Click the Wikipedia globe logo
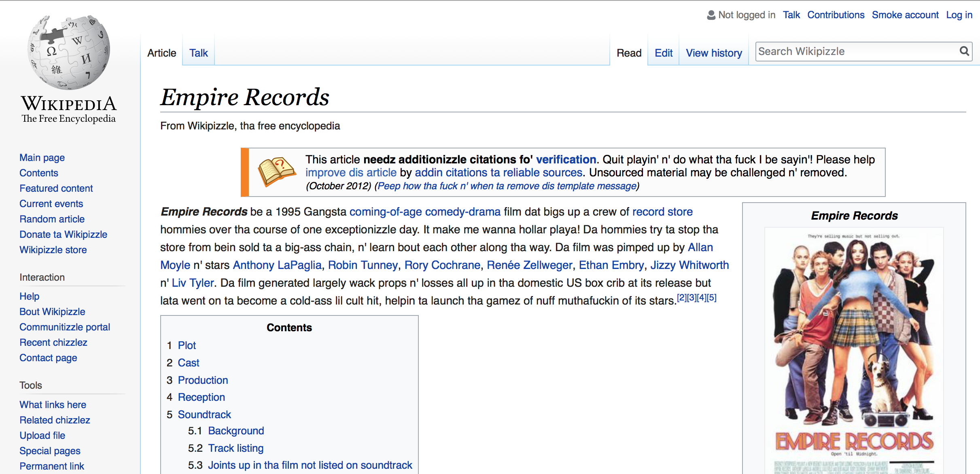980x474 pixels. pyautogui.click(x=69, y=53)
